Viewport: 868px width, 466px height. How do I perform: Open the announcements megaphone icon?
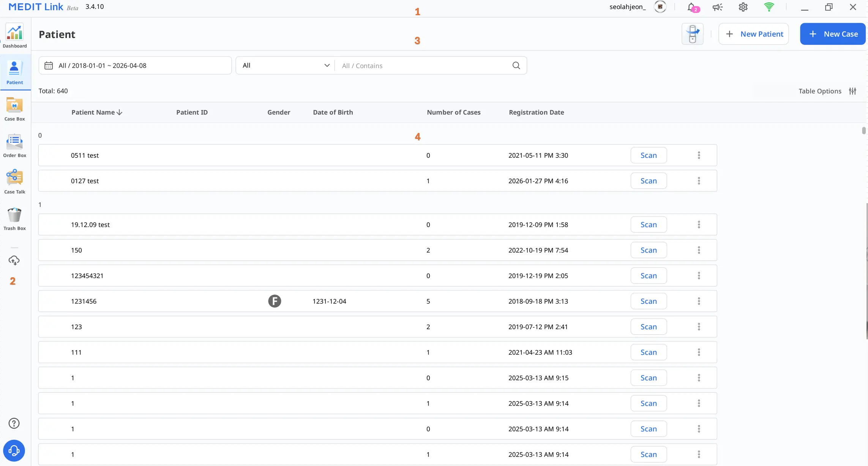coord(717,7)
